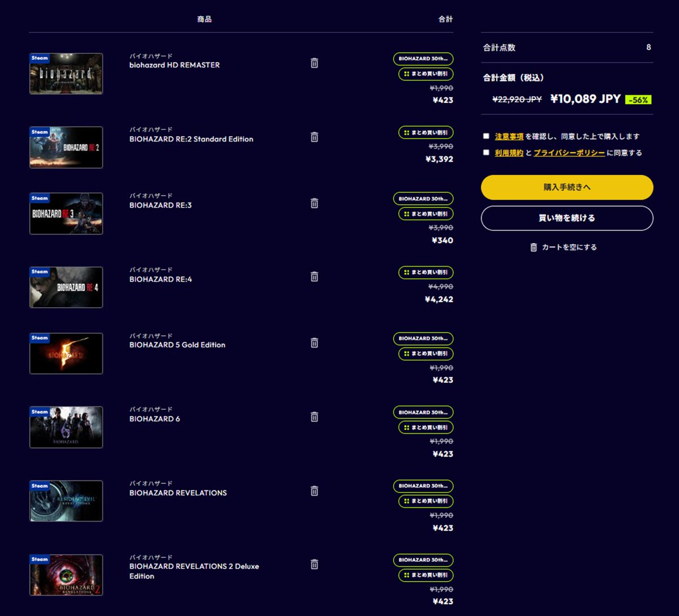Open the BIOHAZARD 5 Gold Edition thumbnail

click(x=66, y=354)
